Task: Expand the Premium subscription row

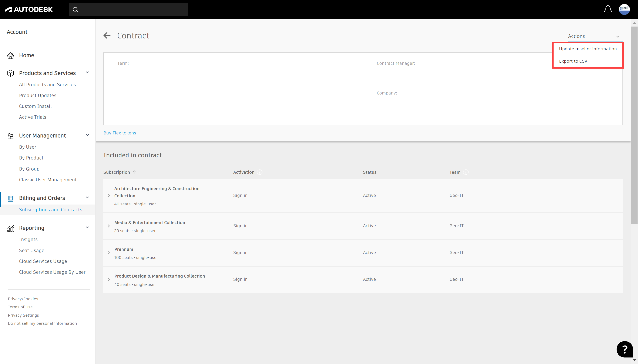Action: [109, 253]
